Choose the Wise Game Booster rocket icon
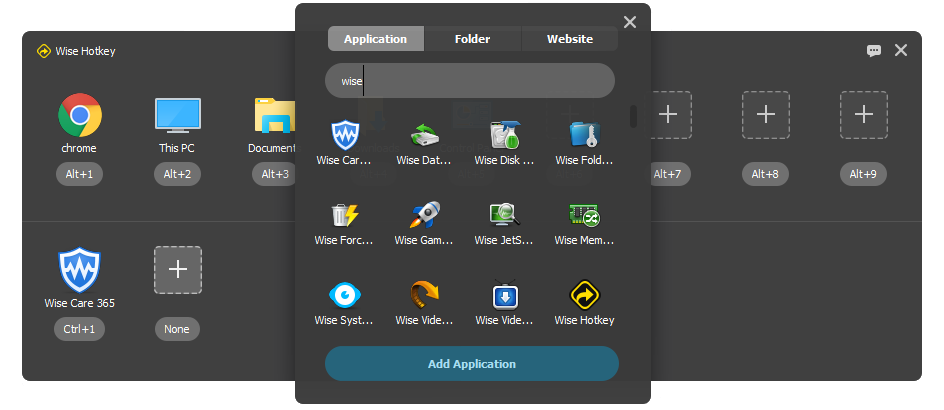This screenshot has height=410, width=944. (424, 215)
